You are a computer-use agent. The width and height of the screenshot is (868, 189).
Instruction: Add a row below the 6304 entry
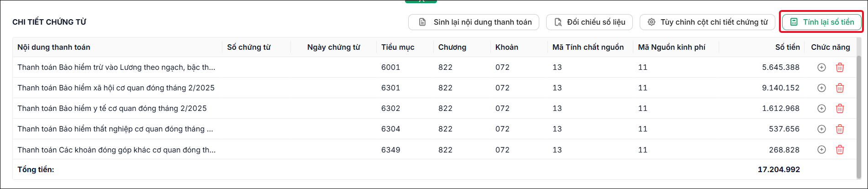point(821,129)
